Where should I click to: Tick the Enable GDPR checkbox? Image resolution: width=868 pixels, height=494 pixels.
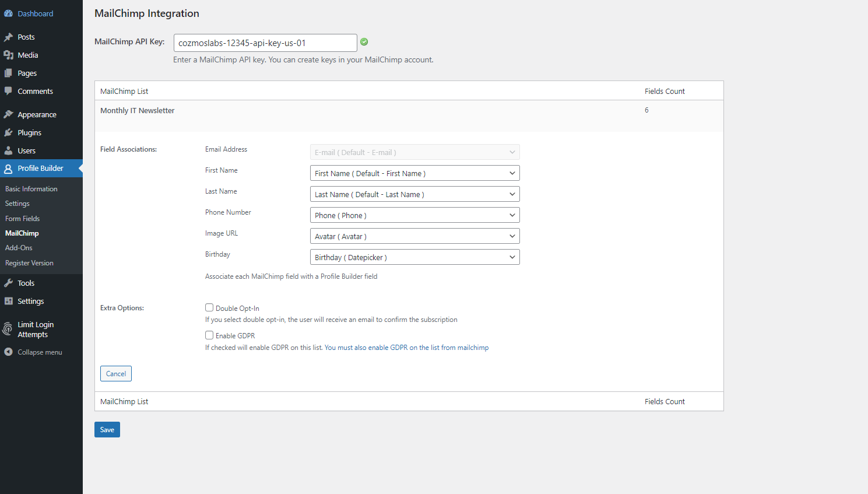tap(209, 335)
